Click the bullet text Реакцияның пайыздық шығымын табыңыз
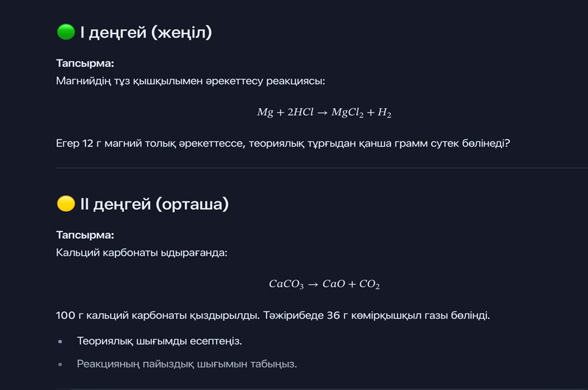The width and height of the screenshot is (588, 390). pyautogui.click(x=187, y=364)
